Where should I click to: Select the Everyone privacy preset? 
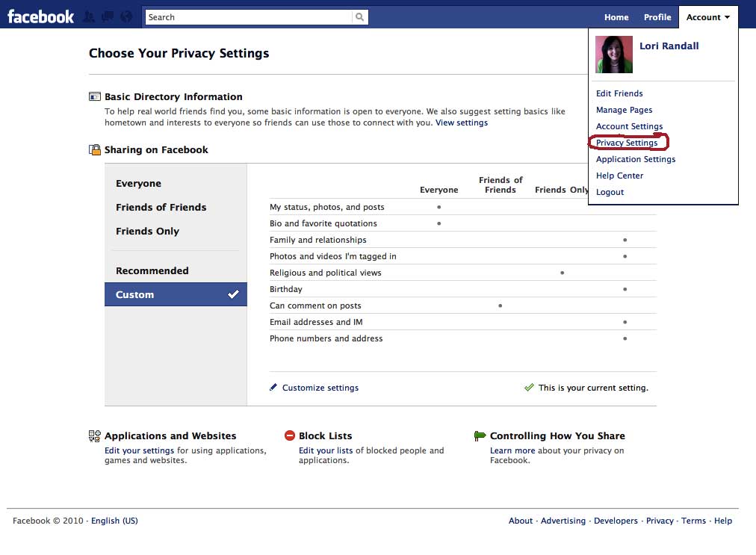click(x=138, y=184)
